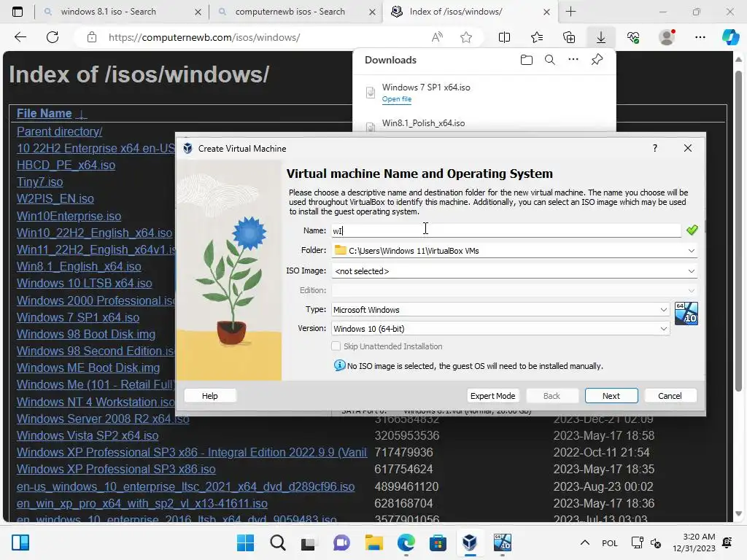Switch to Microsoft Edge on taskbar
This screenshot has height=560, width=747.
point(406,542)
